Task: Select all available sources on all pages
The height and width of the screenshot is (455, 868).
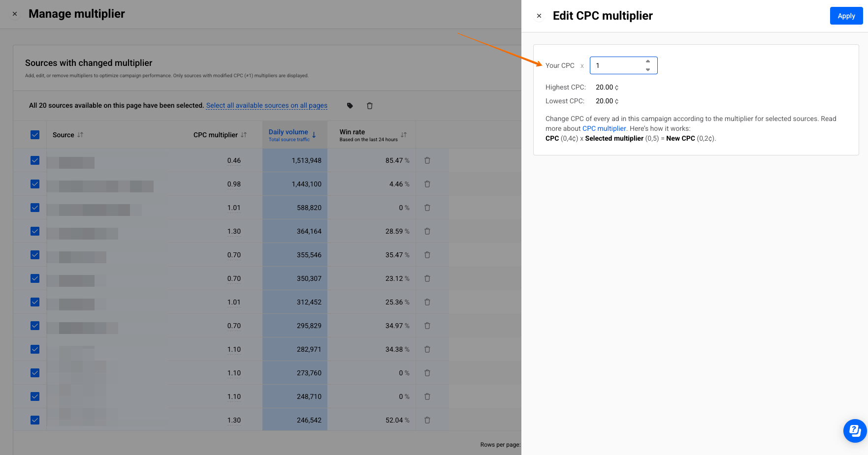Action: [266, 105]
